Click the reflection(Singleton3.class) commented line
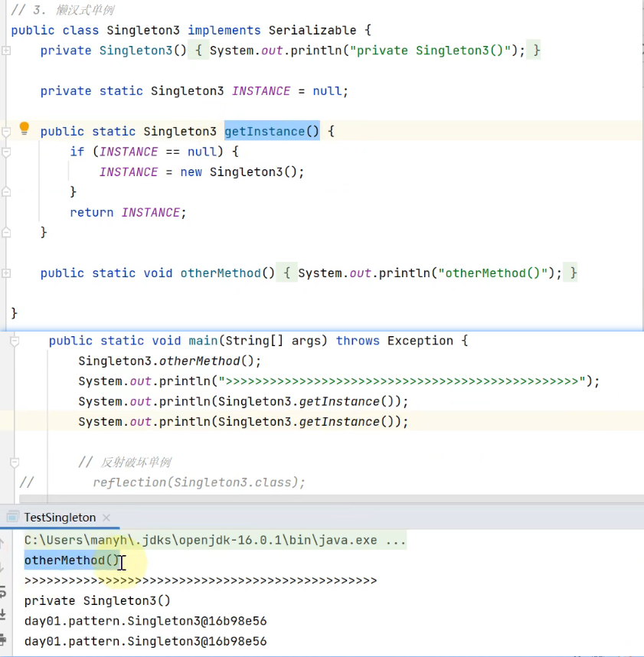 pos(199,482)
